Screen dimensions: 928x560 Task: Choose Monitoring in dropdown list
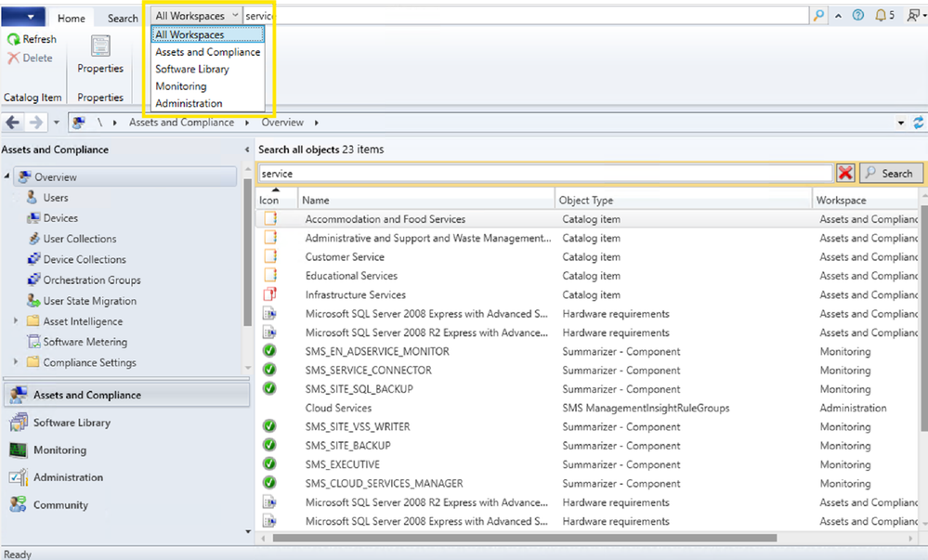(208, 86)
